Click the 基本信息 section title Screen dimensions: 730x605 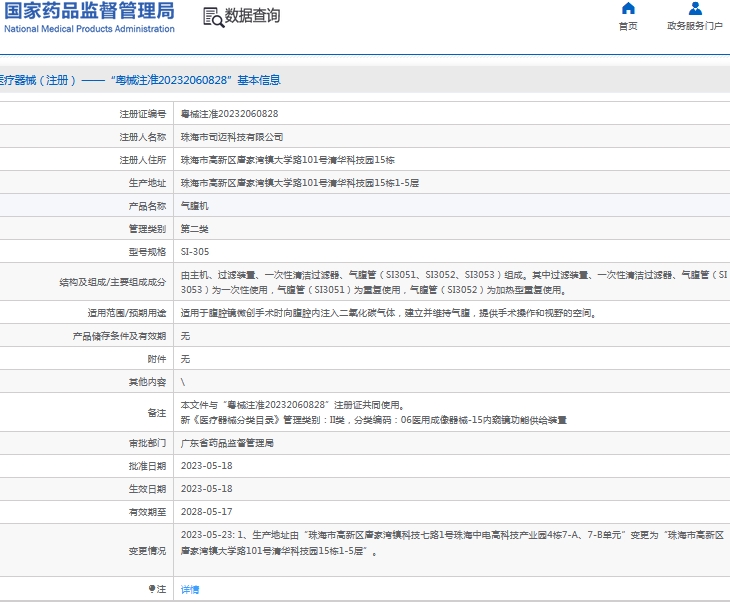click(259, 80)
